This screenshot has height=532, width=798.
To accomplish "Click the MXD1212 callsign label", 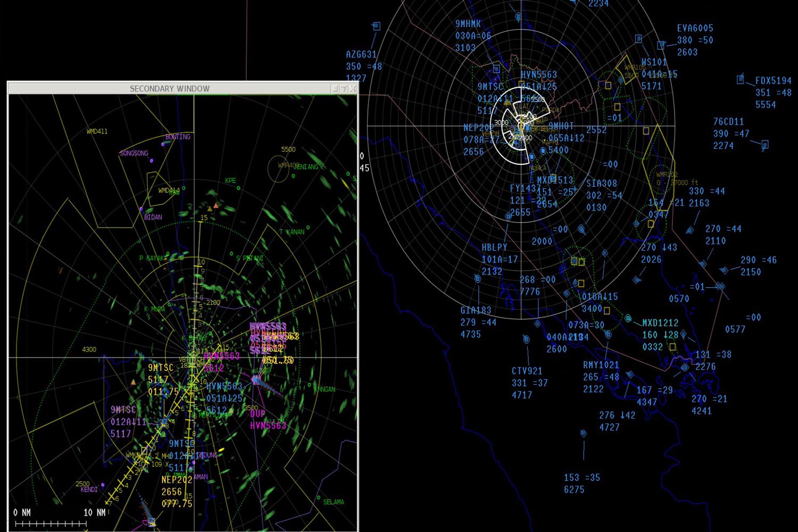I will (x=660, y=323).
